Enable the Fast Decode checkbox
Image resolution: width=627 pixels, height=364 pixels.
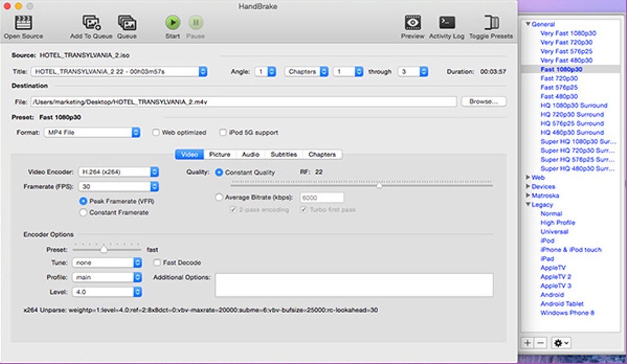coord(157,263)
